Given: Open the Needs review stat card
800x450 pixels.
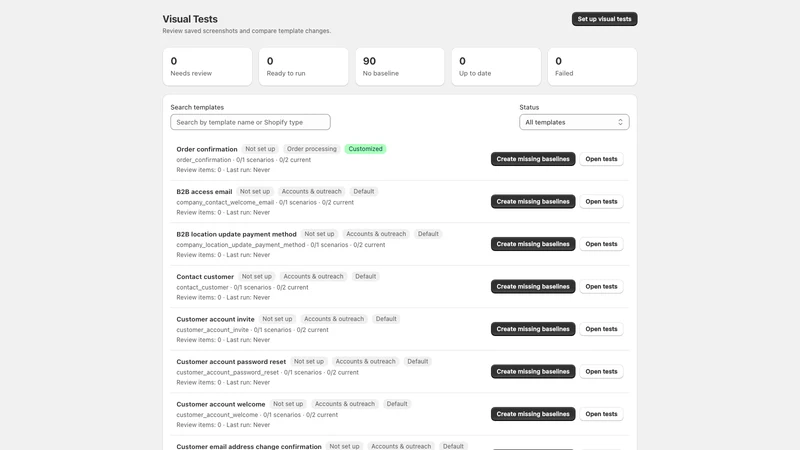Looking at the screenshot, I should pos(207,66).
